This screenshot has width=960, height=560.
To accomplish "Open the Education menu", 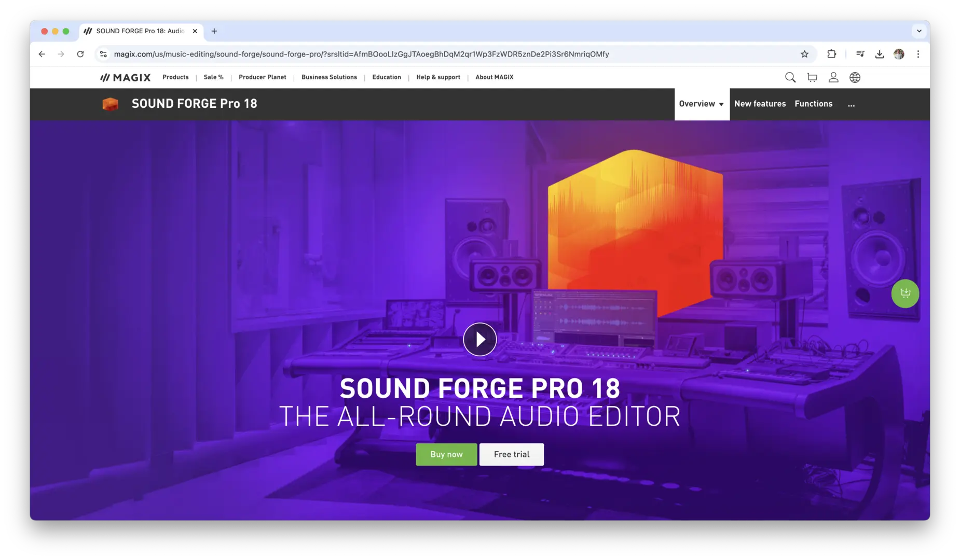I will click(387, 77).
